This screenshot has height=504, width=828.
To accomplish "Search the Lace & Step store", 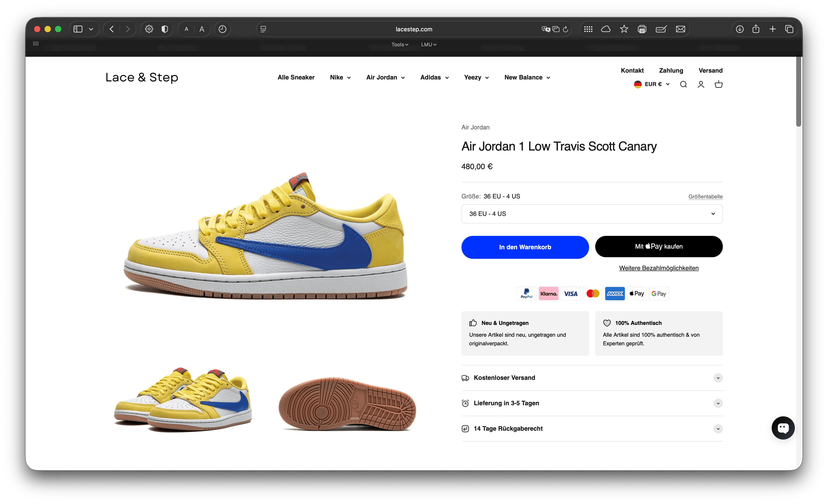I will (x=684, y=84).
